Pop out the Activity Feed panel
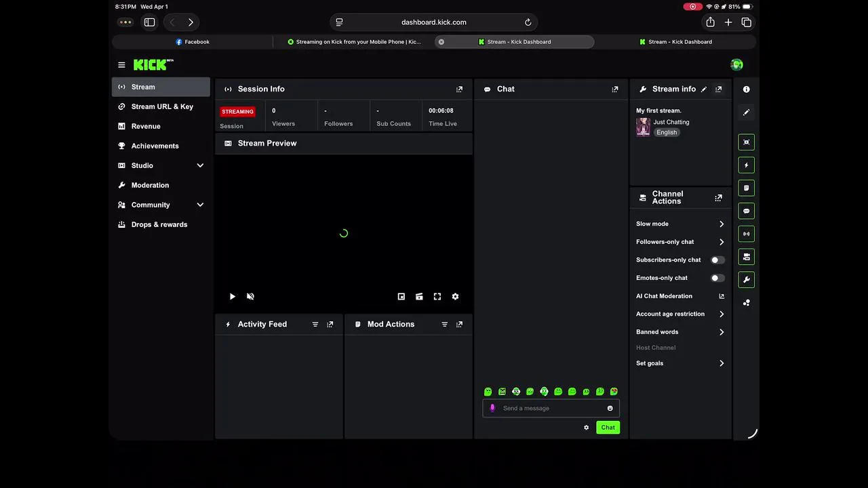The image size is (868, 488). coord(330,324)
